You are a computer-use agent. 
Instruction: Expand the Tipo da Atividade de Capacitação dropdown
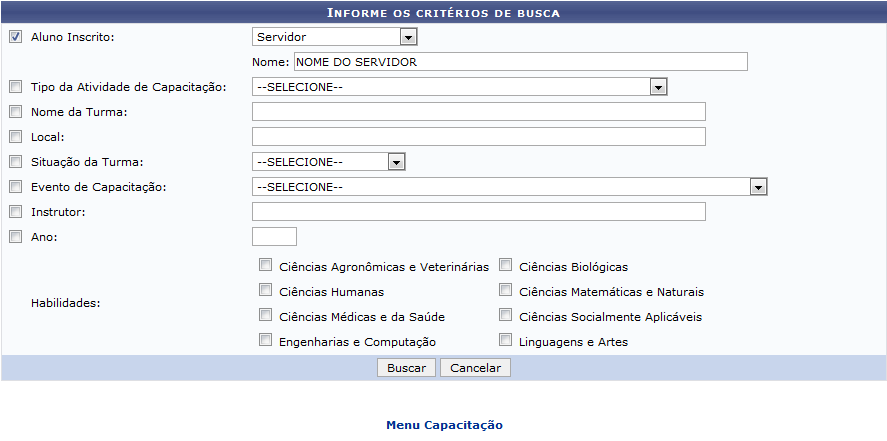[x=459, y=87]
